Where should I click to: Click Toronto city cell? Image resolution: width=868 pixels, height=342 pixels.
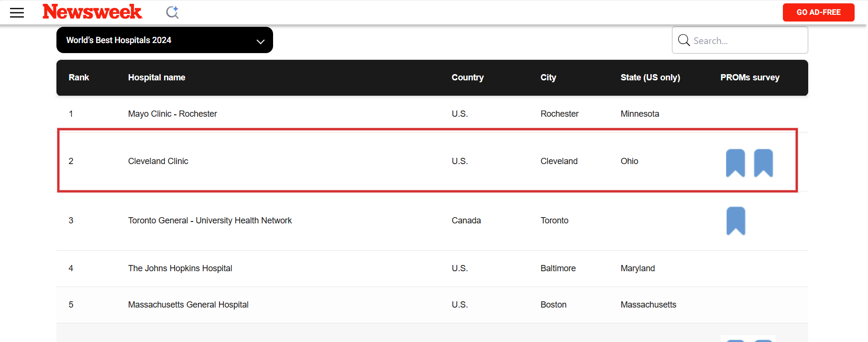[554, 221]
